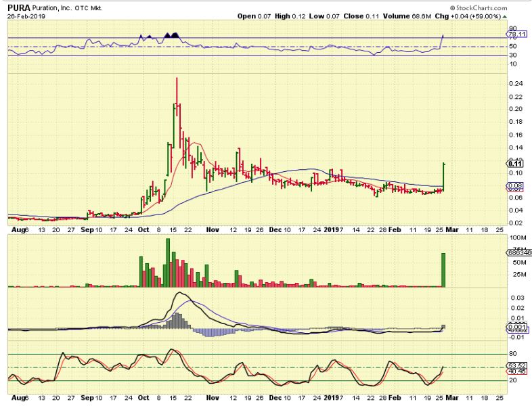Click the 90 RSI scale label
Image resolution: width=532 pixels, height=406 pixels.
pos(513,28)
